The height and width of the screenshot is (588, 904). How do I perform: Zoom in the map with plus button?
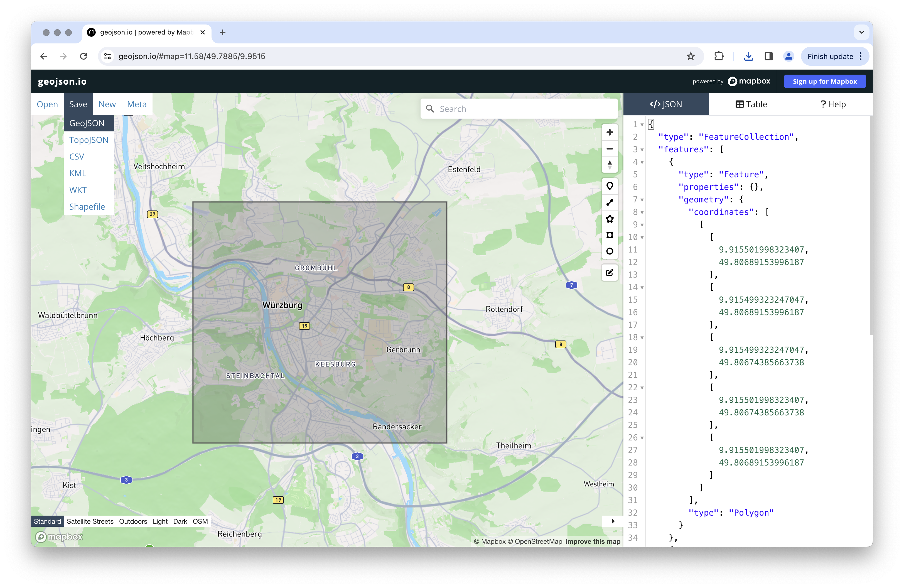click(609, 132)
